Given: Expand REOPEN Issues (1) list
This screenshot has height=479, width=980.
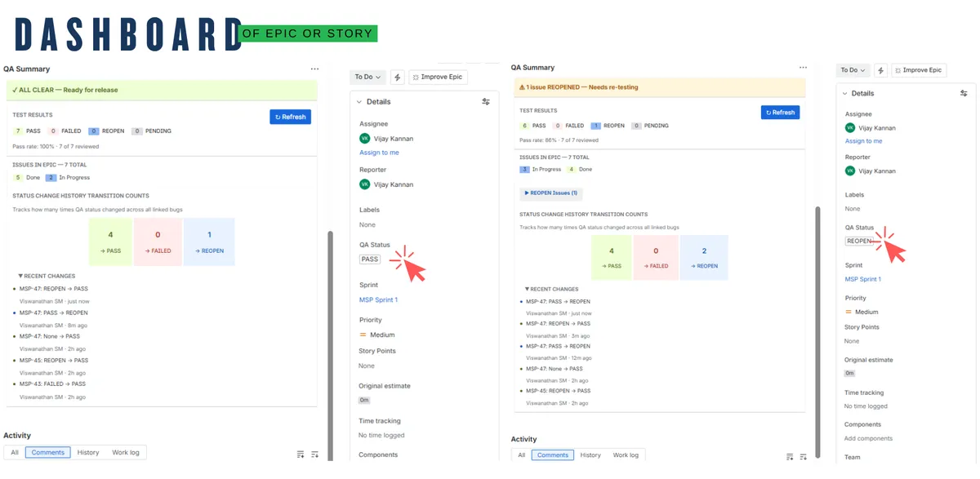Looking at the screenshot, I should point(553,193).
